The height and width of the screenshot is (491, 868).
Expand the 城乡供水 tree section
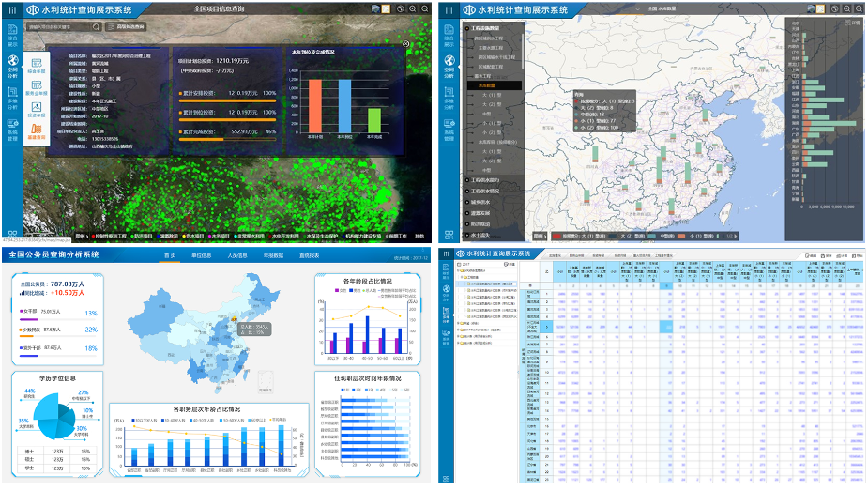pos(481,202)
